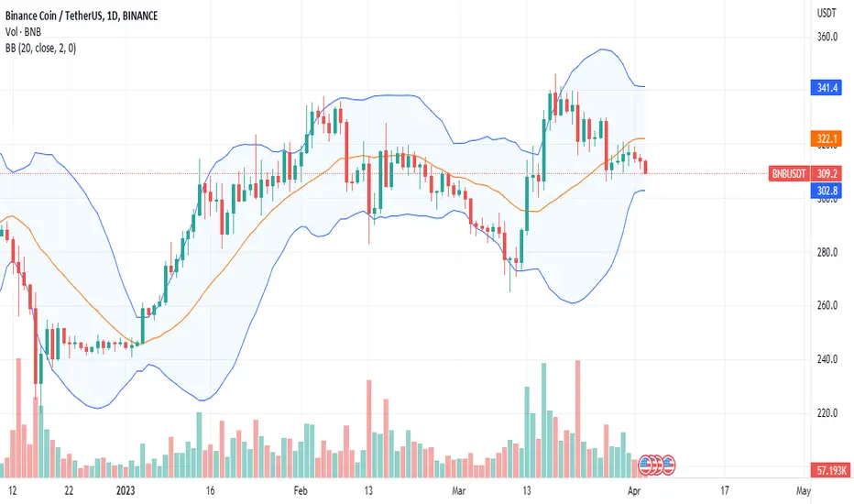The height and width of the screenshot is (504, 854).
Task: Click the 280.0 price scale label
Action: pos(827,252)
